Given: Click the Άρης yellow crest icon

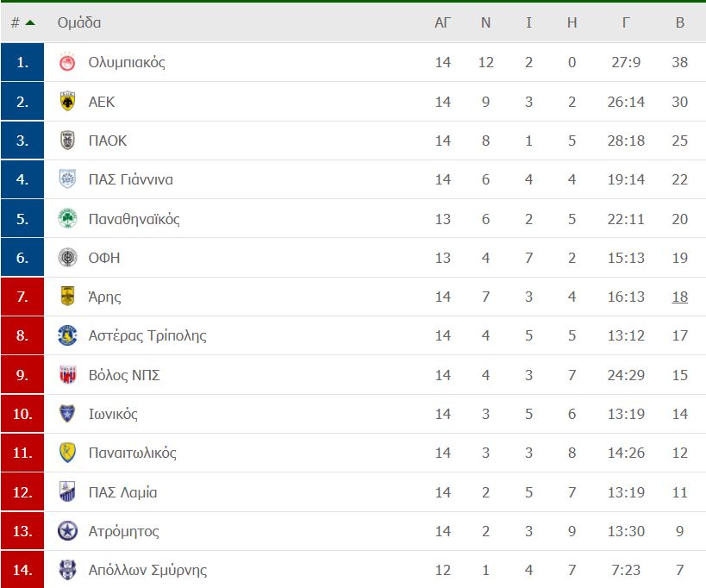Looking at the screenshot, I should point(67,297).
